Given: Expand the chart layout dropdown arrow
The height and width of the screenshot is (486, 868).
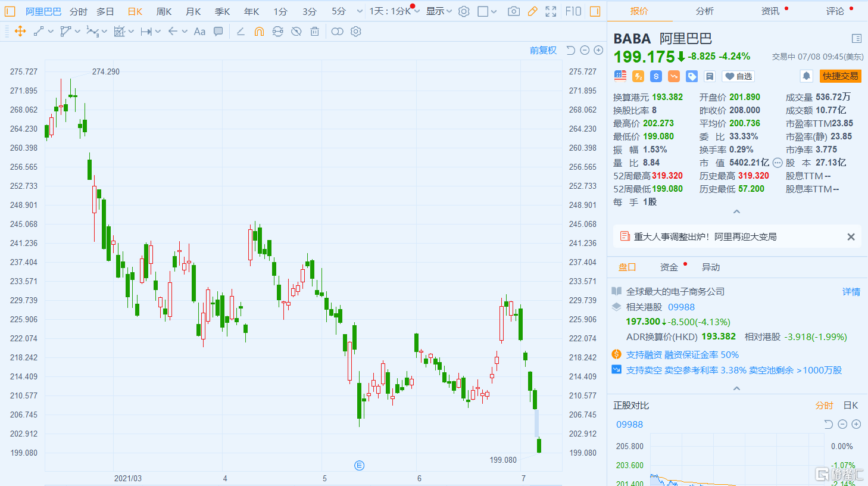Looking at the screenshot, I should 495,11.
